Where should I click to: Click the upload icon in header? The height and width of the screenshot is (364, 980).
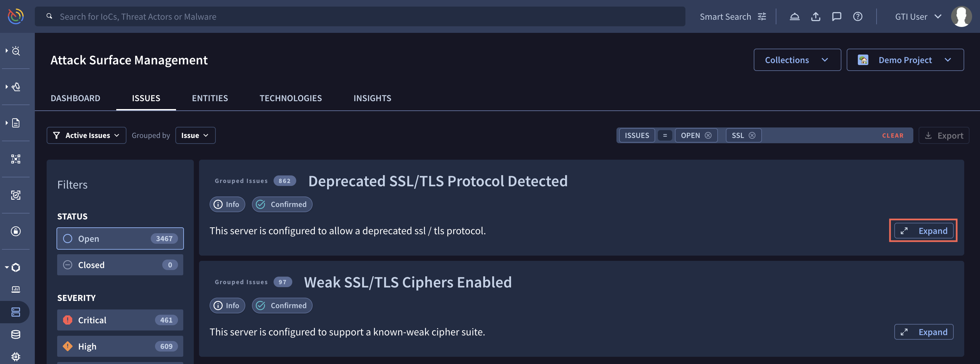click(815, 17)
